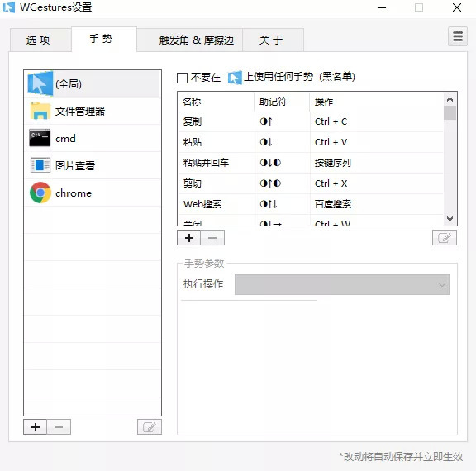This screenshot has height=471, width=476.
Task: Edit the selected application with pencil icon
Action: (x=150, y=427)
